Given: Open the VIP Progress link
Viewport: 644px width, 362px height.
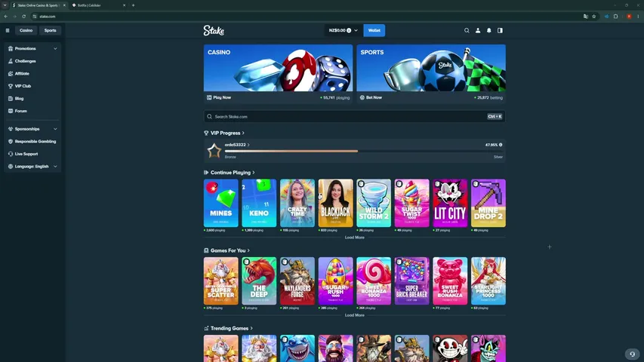Looking at the screenshot, I should (224, 133).
